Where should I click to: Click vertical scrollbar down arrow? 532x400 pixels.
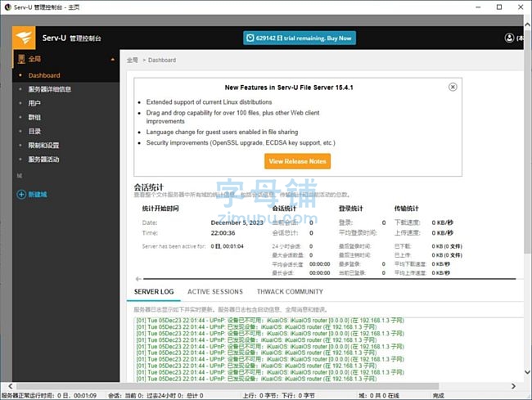(x=527, y=372)
